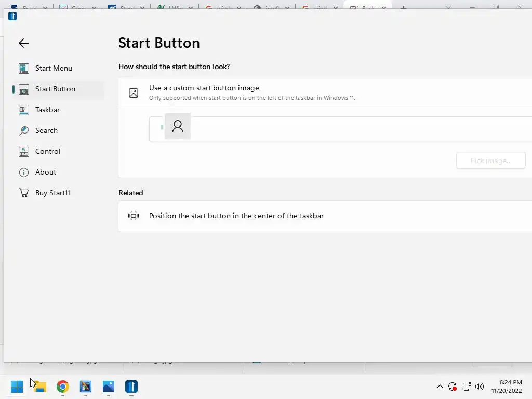
Task: Click 'How should the start button look?' text
Action: pos(174,66)
